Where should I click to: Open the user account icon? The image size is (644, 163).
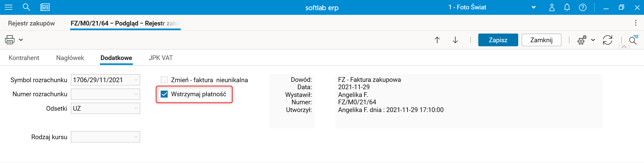coord(552,7)
